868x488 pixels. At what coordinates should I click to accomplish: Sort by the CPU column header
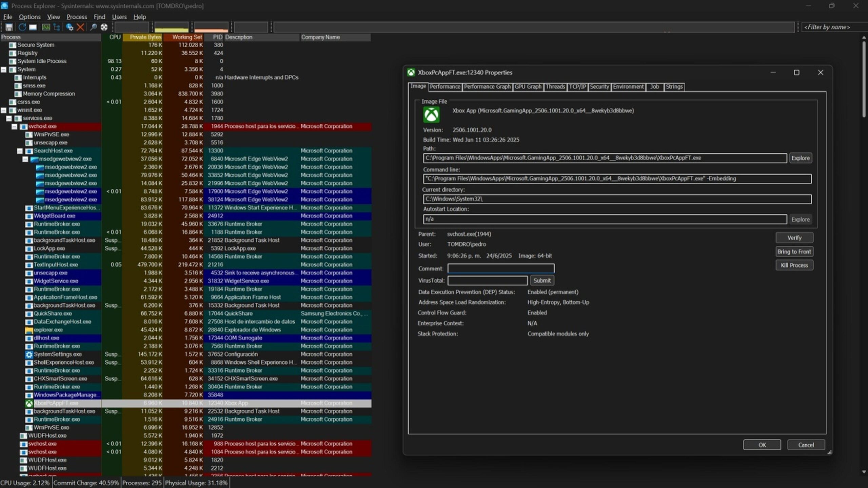[112, 37]
